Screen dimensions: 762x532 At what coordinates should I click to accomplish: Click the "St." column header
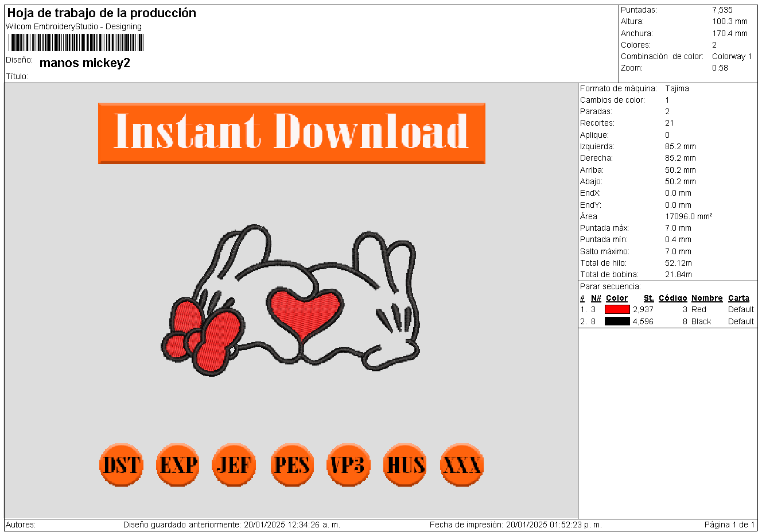[x=649, y=298]
